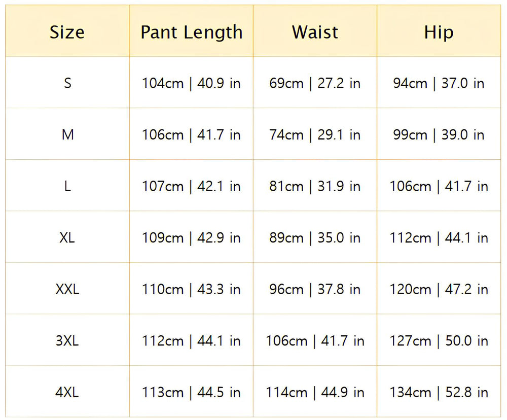
Task: Click the 134cm | 52.8 in hip cell
Action: click(439, 393)
